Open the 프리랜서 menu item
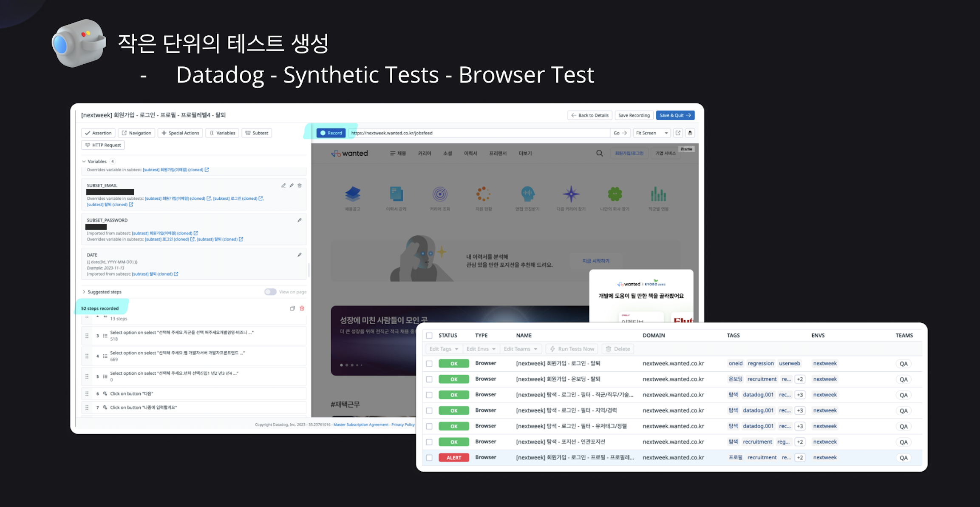 (498, 154)
